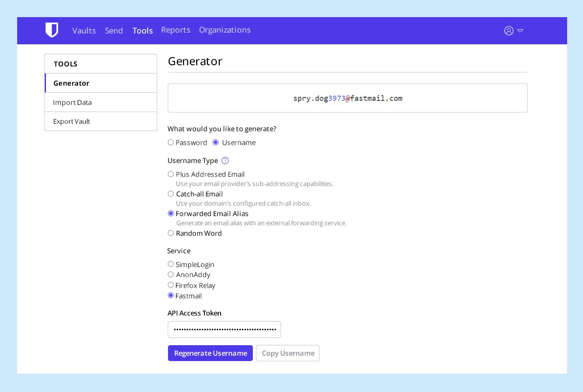The width and height of the screenshot is (583, 392).
Task: Choose Plus Addressed Email type
Action: 171,174
